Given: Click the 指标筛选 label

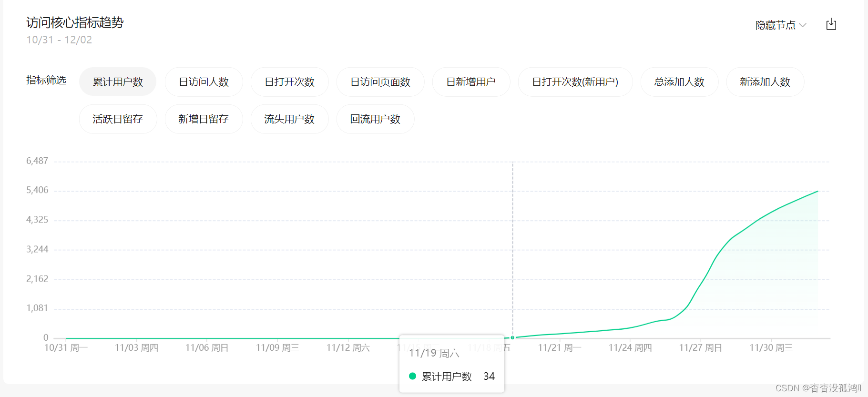Looking at the screenshot, I should 46,80.
